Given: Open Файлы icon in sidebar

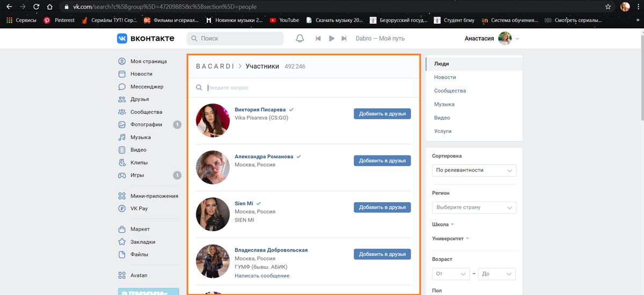Looking at the screenshot, I should 122,254.
